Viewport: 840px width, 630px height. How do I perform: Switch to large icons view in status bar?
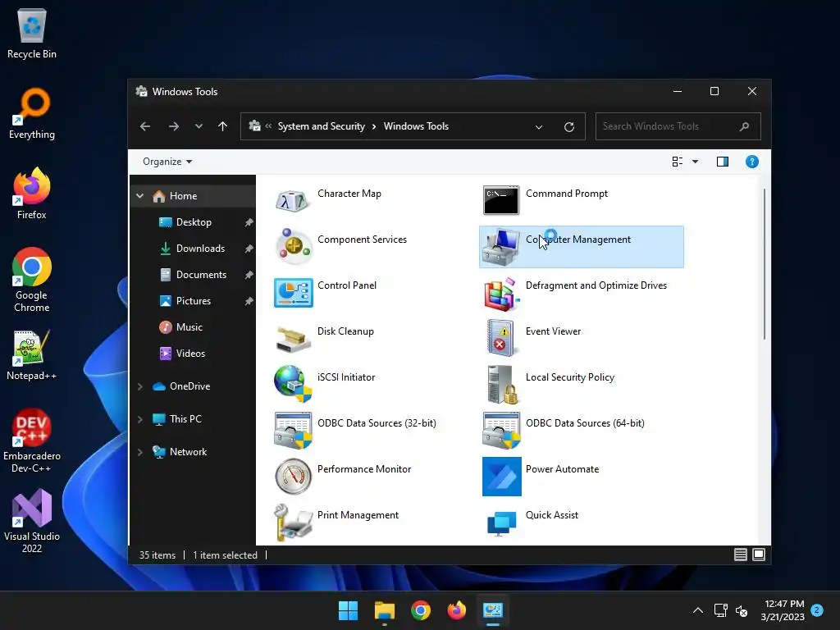point(759,555)
